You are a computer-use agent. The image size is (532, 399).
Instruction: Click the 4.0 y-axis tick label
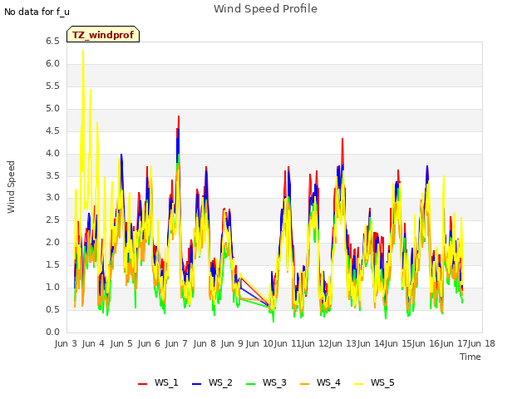pos(52,153)
